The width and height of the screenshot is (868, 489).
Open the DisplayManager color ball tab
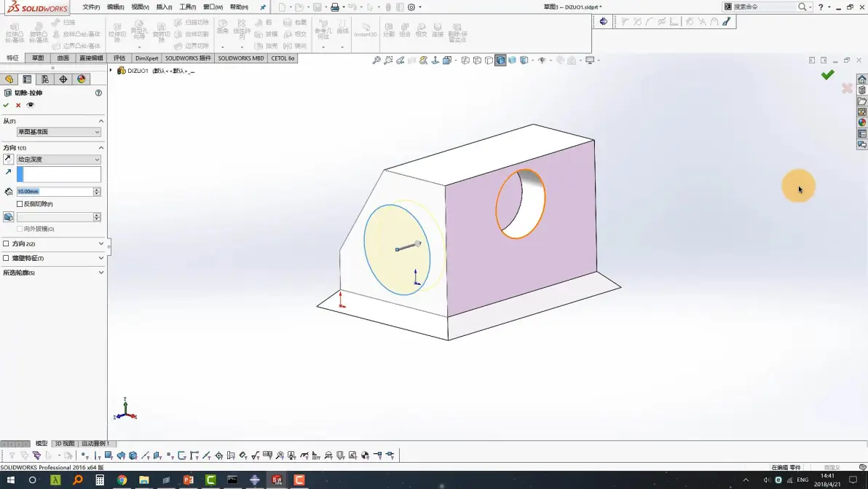coord(82,79)
